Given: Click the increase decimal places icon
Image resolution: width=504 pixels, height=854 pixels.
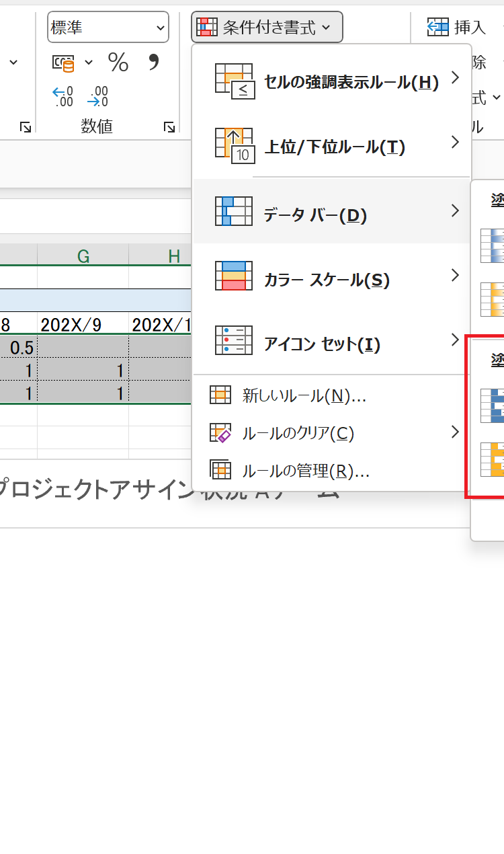Looking at the screenshot, I should 63,97.
